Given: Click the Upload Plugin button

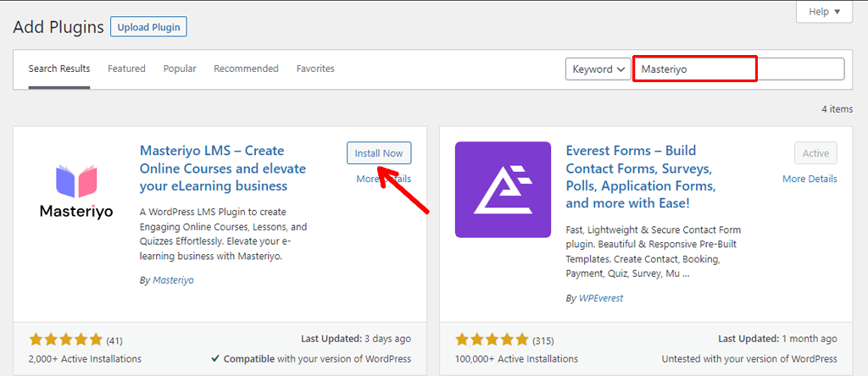Looking at the screenshot, I should (148, 27).
